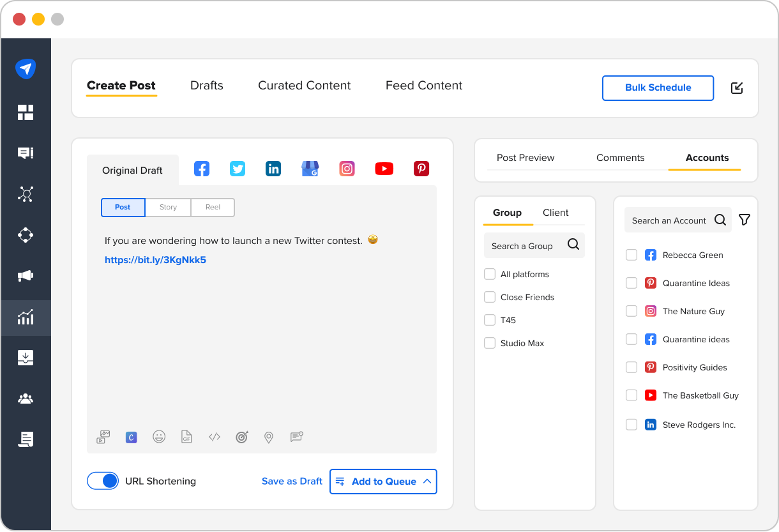Select the Twitter platform icon

237,169
